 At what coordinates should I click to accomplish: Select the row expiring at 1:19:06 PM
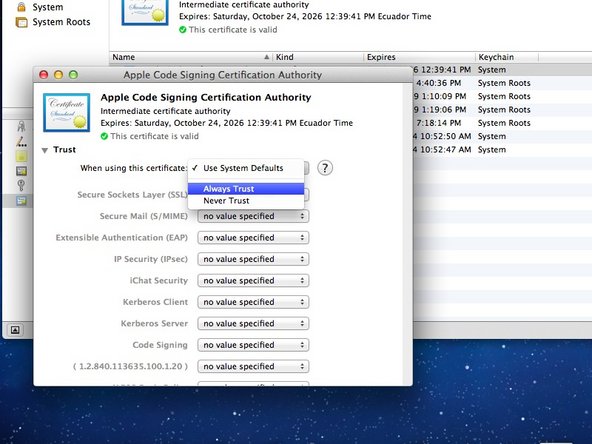click(x=503, y=110)
